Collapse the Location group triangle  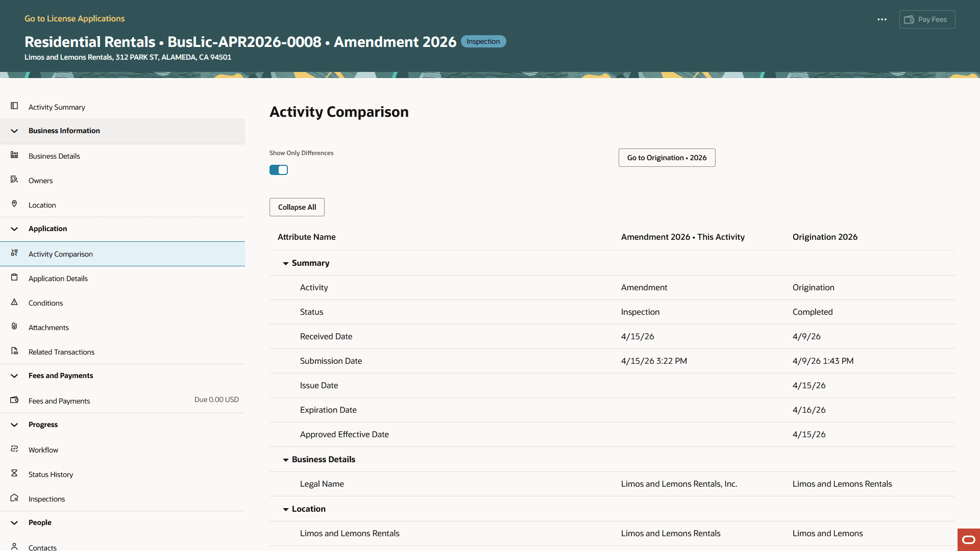pos(286,510)
